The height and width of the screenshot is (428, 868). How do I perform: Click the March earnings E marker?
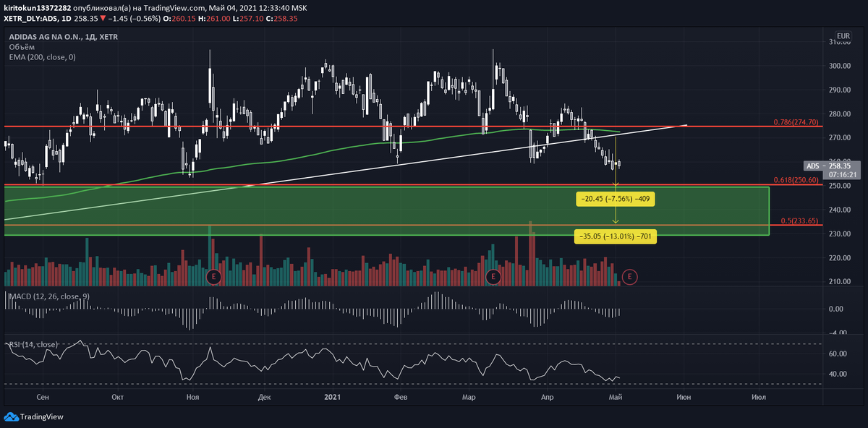pyautogui.click(x=493, y=276)
